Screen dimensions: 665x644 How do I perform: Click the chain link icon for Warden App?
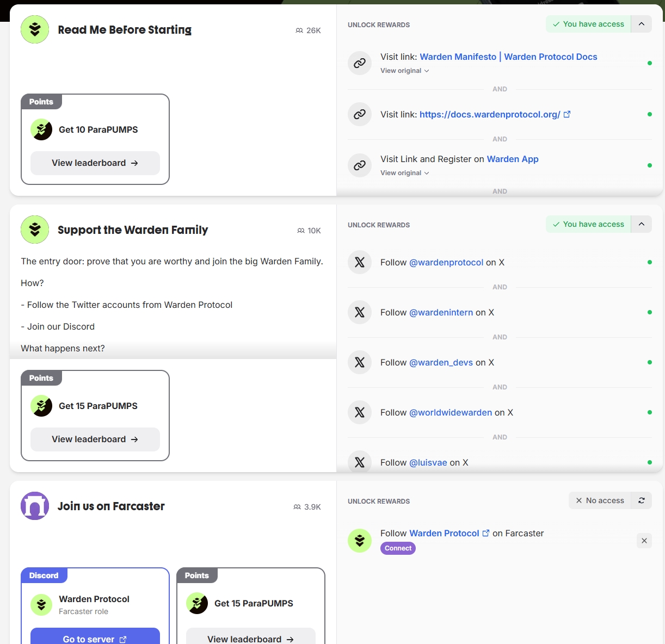[x=360, y=165]
